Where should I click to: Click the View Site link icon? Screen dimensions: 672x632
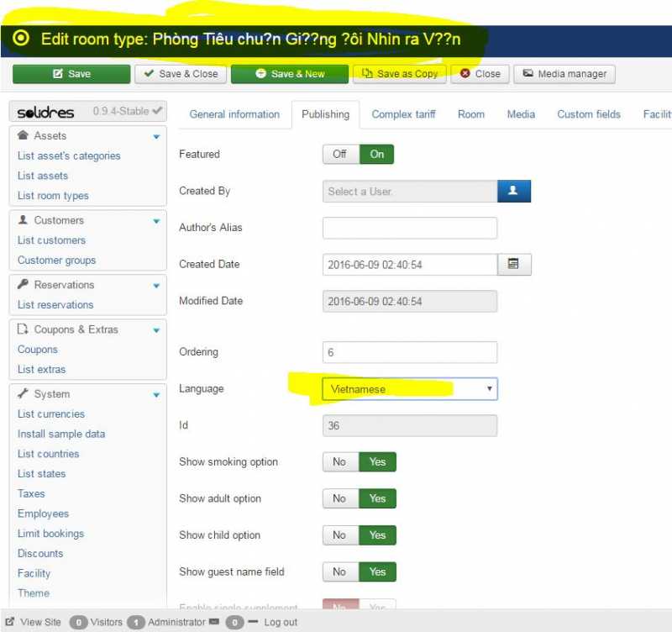(x=11, y=622)
